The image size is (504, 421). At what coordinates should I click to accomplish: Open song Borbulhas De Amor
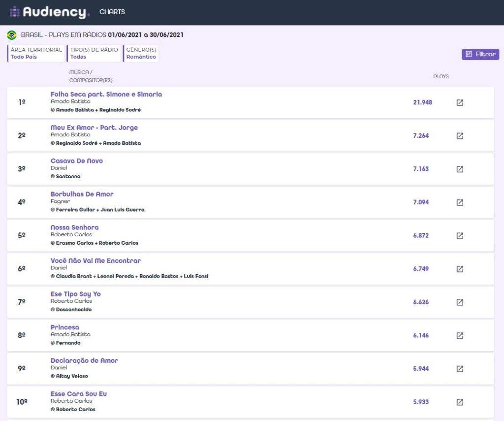click(82, 194)
